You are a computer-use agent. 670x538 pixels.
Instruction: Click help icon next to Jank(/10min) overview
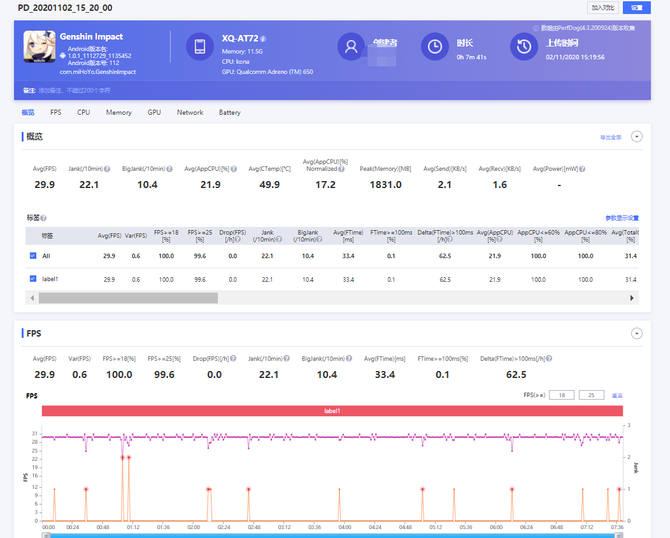click(x=107, y=169)
